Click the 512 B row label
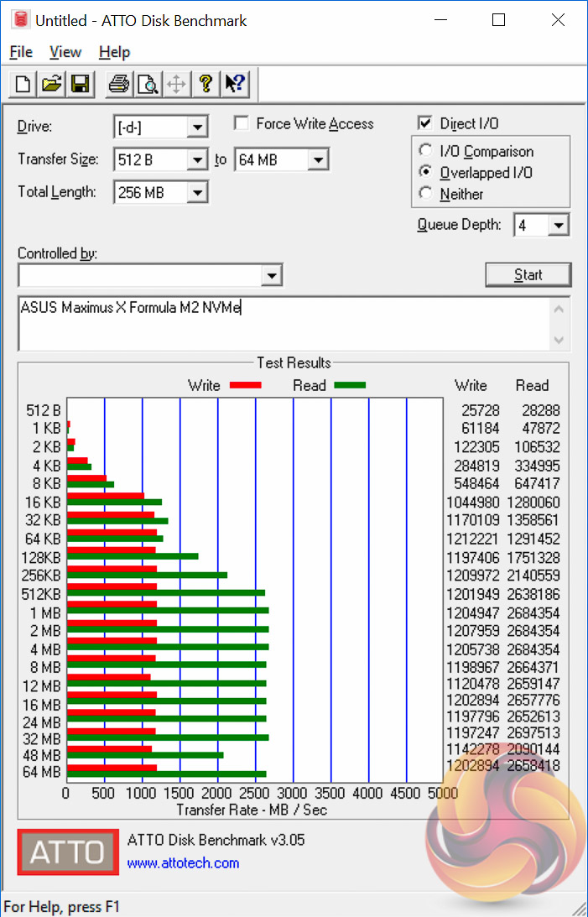The width and height of the screenshot is (588, 917). 44,410
